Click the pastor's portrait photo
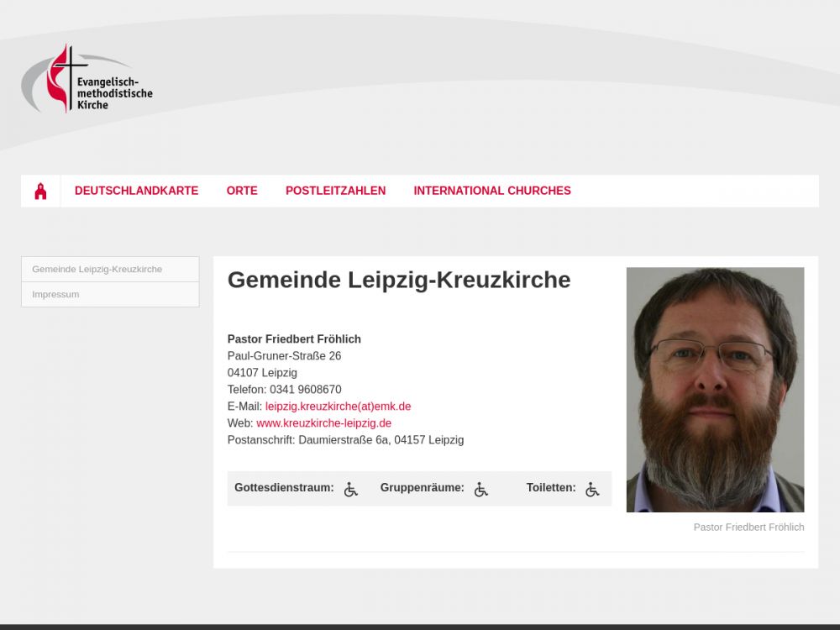The width and height of the screenshot is (840, 630). [715, 390]
